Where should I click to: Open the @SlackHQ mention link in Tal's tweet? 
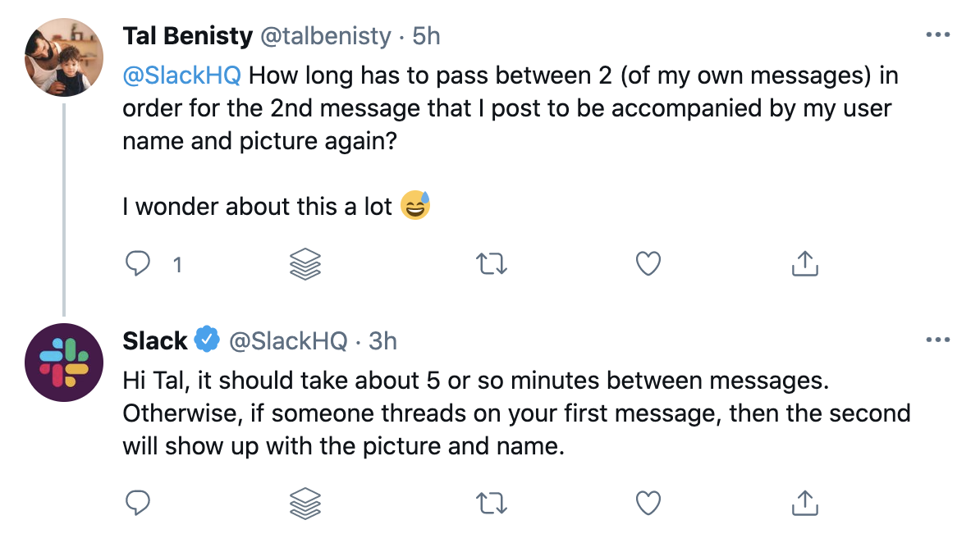point(181,75)
